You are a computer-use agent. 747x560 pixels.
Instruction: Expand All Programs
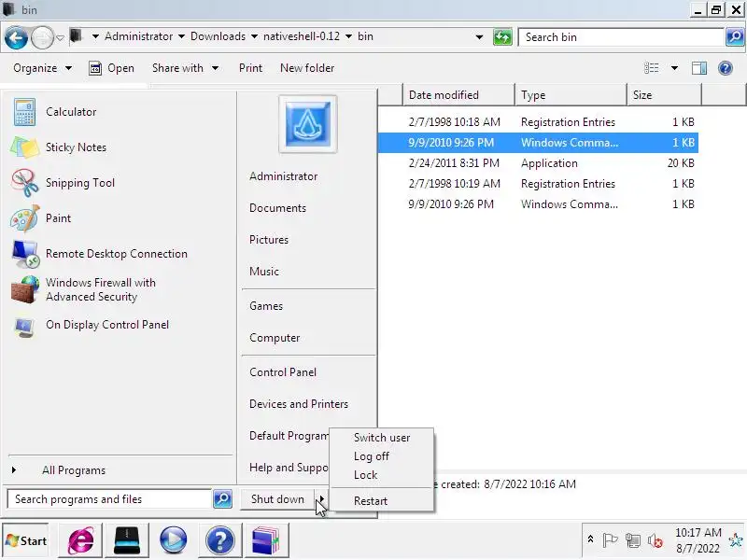pyautogui.click(x=74, y=470)
